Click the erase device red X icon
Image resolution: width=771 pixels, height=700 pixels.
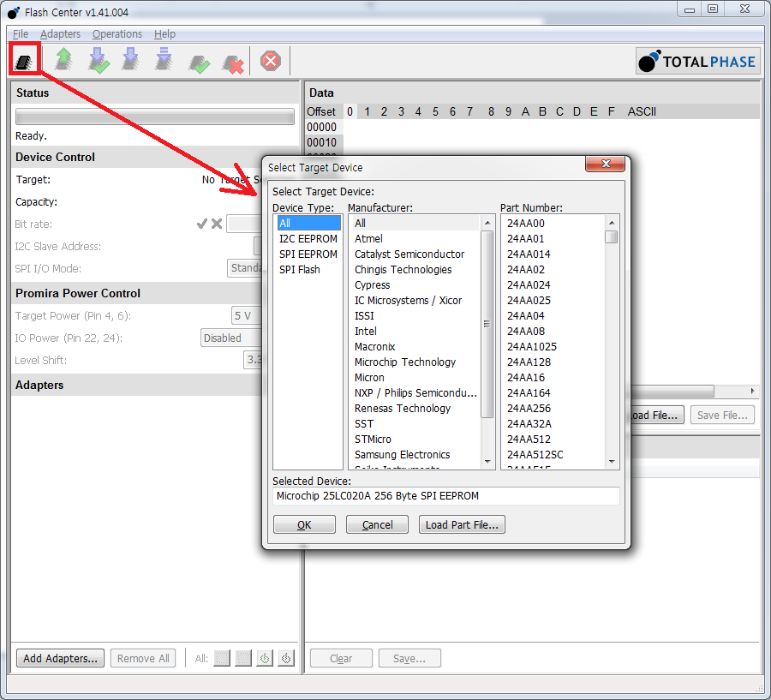coord(234,64)
